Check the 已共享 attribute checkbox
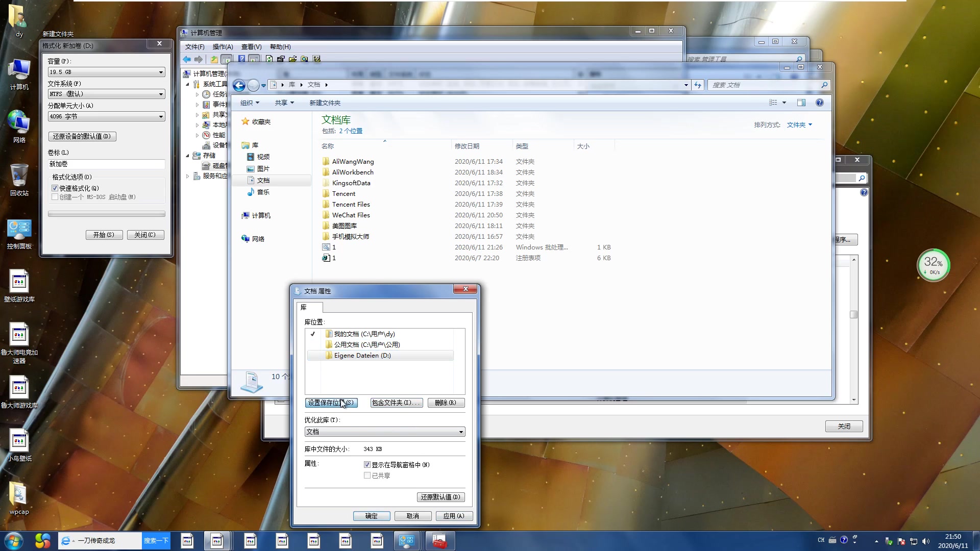 click(367, 475)
